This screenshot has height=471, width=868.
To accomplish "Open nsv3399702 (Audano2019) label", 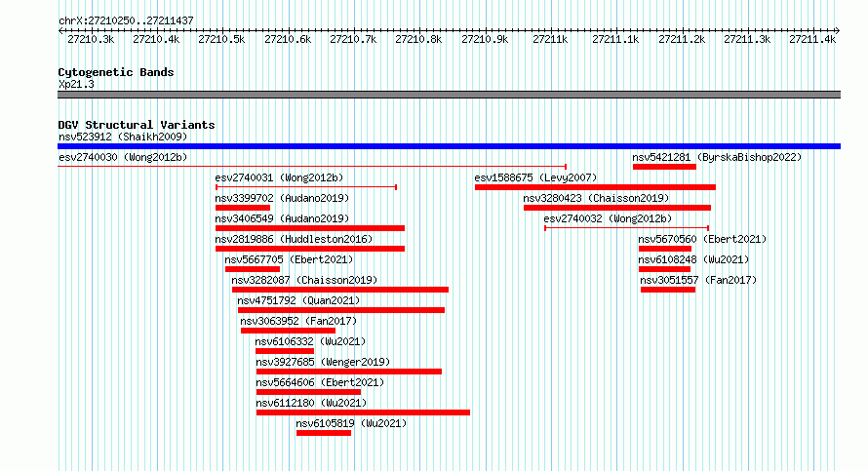I will tap(282, 198).
